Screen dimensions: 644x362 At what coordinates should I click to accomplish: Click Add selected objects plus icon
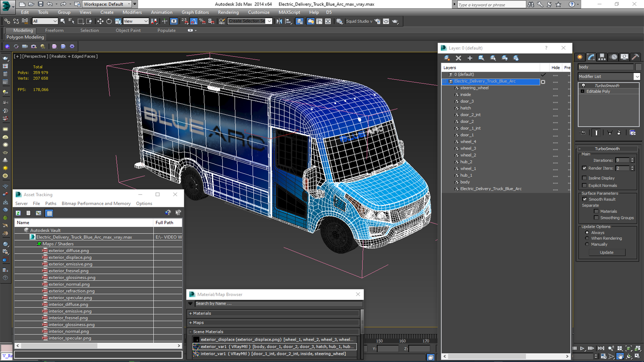(x=470, y=58)
